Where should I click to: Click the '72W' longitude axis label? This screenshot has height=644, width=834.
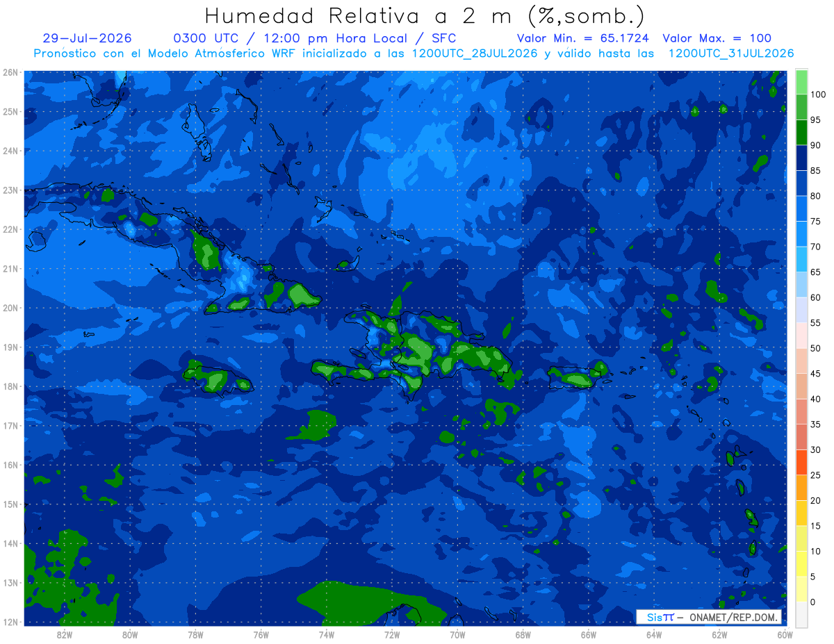pyautogui.click(x=392, y=634)
